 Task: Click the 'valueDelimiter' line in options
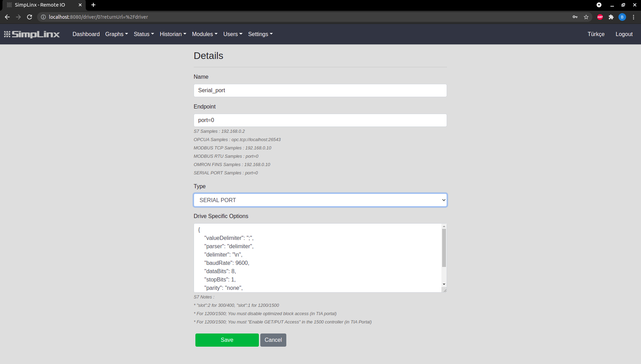pos(229,238)
